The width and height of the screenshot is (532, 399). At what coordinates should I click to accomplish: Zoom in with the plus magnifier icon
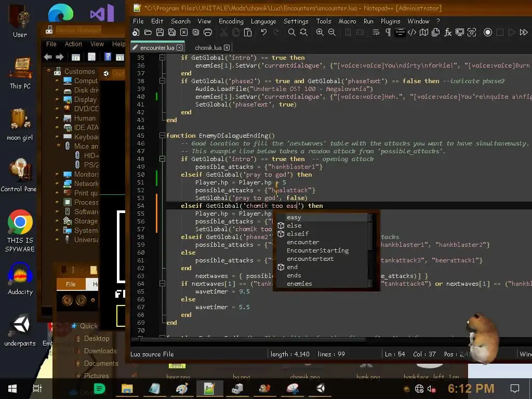(x=320, y=32)
